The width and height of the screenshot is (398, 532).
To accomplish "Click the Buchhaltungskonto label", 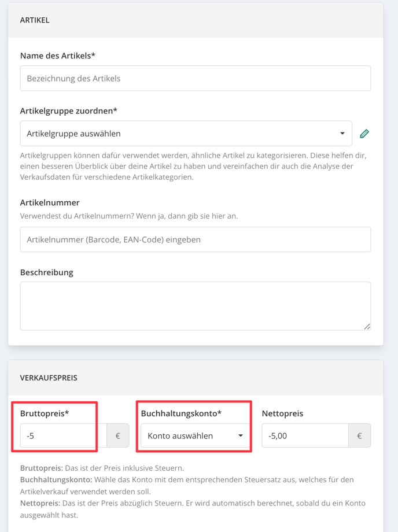I will (181, 413).
